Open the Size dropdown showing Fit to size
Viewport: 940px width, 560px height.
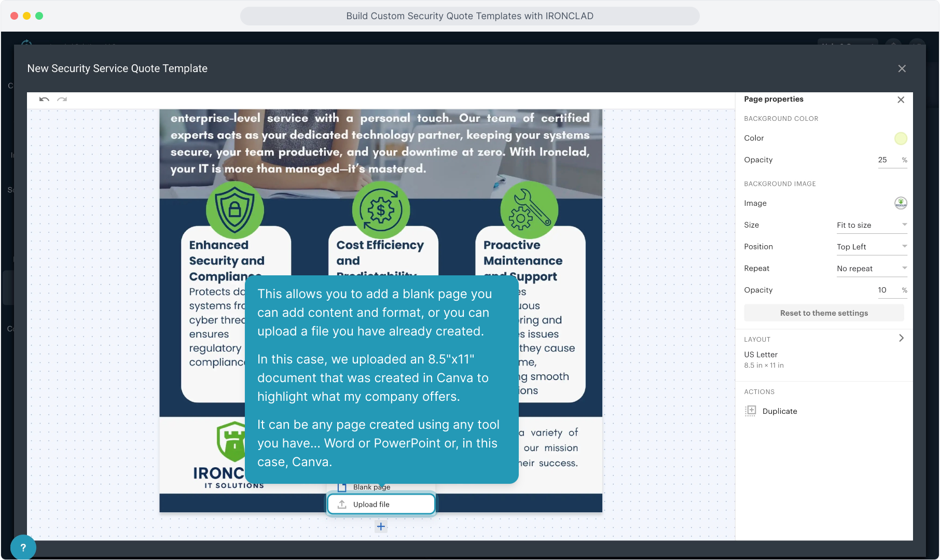(872, 225)
